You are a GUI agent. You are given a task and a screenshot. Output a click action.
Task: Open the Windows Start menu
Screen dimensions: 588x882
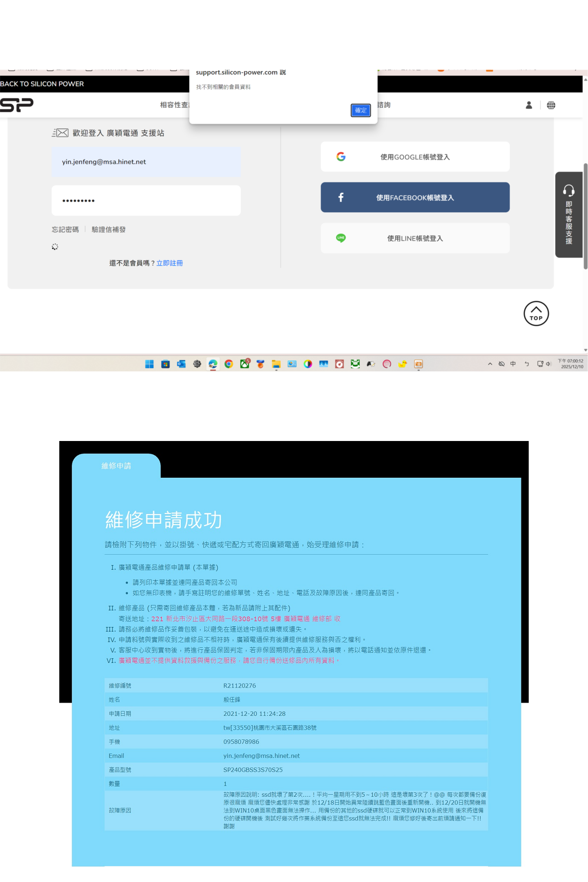(149, 364)
